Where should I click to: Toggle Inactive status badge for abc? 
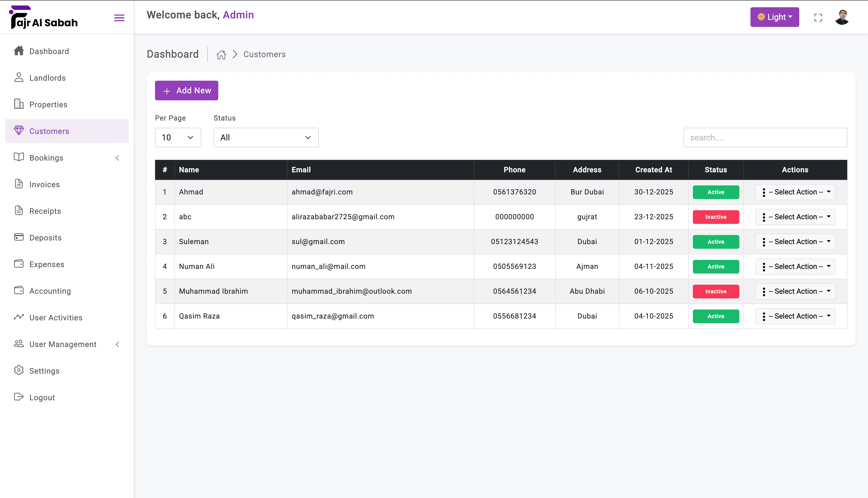pos(716,217)
